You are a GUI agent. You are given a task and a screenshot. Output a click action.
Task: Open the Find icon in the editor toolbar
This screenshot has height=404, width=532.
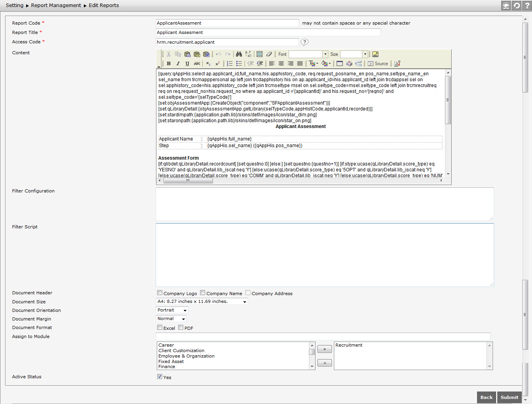pyautogui.click(x=238, y=54)
